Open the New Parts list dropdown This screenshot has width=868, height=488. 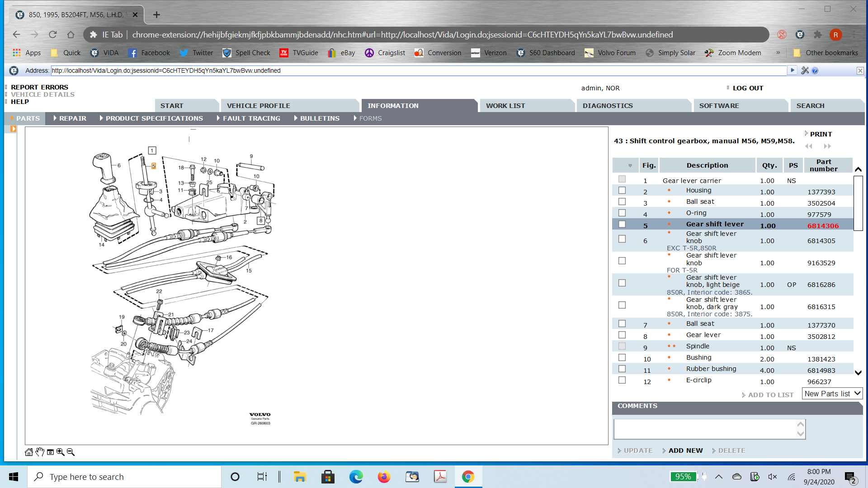point(832,394)
